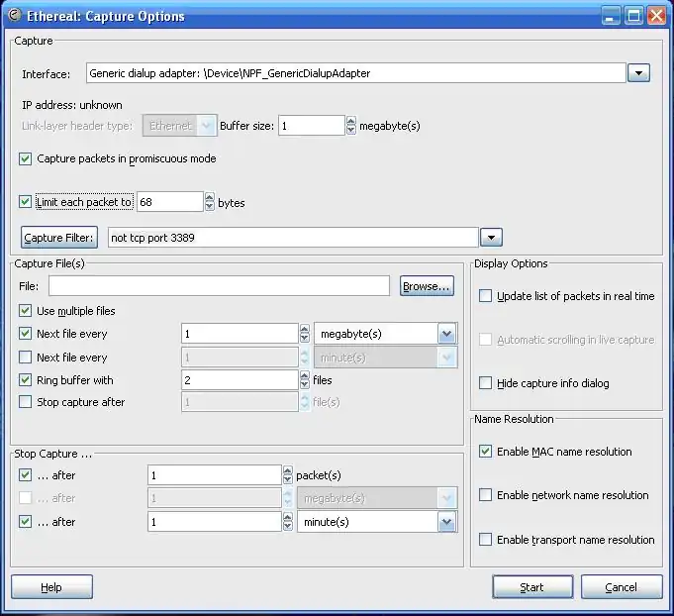Enable transport name resolution checkbox

point(485,540)
